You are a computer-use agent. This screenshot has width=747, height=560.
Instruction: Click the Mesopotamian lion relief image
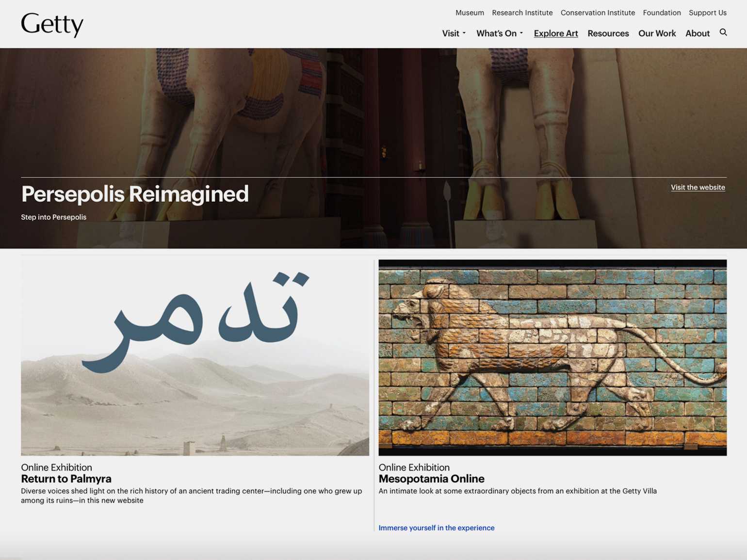coord(552,357)
